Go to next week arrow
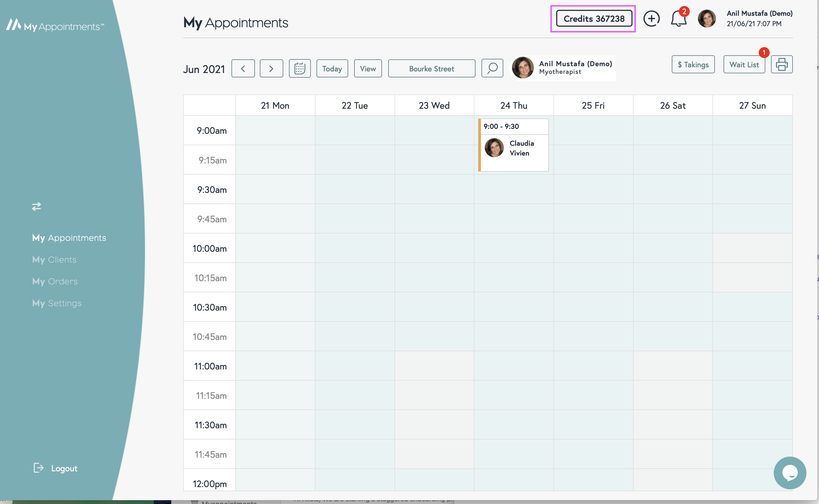 [x=271, y=68]
